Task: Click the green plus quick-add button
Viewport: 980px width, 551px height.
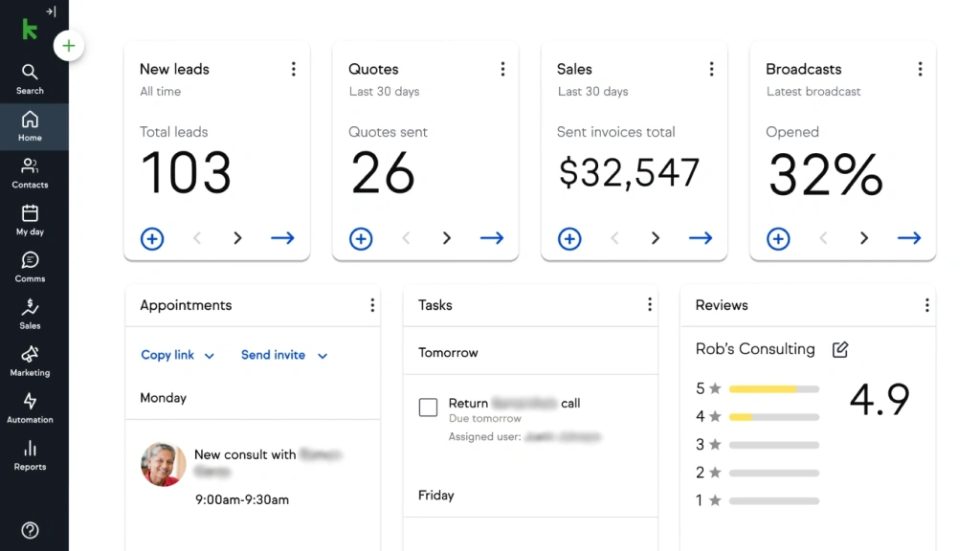Action: [69, 46]
